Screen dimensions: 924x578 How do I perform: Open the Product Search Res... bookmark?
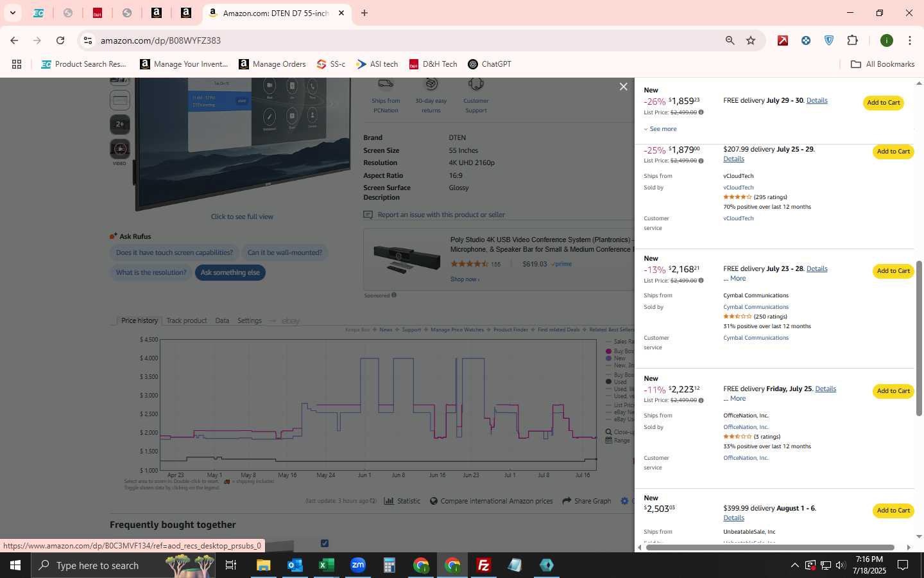83,64
